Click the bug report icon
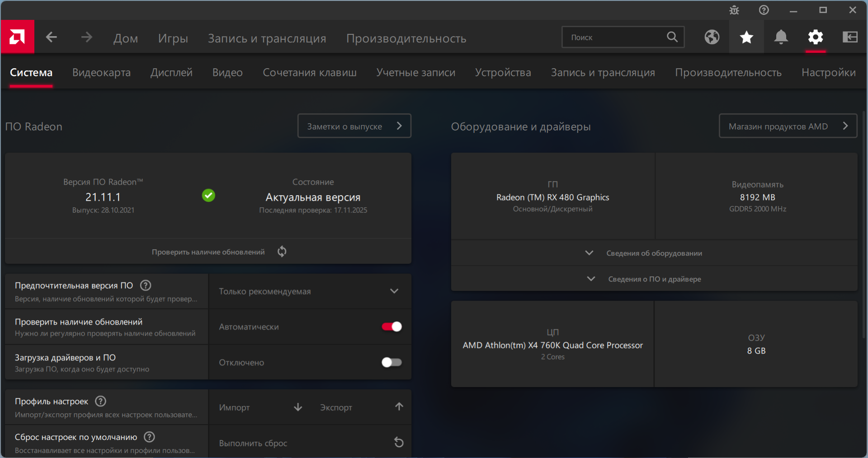Viewport: 868px width, 458px height. coord(734,10)
